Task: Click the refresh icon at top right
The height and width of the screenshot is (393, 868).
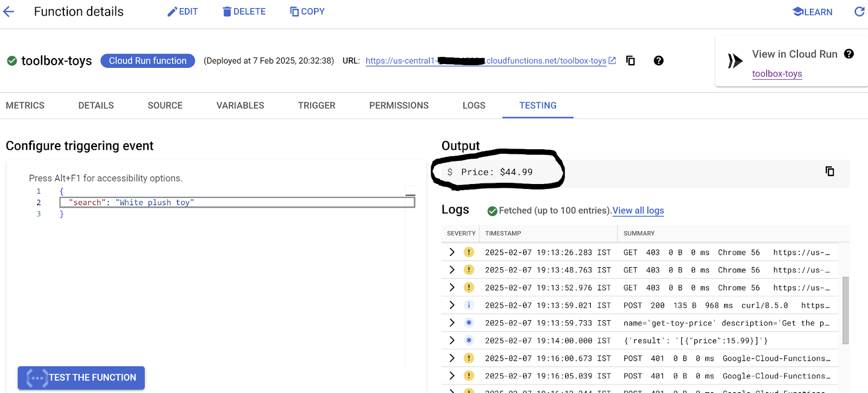Action: tap(859, 11)
